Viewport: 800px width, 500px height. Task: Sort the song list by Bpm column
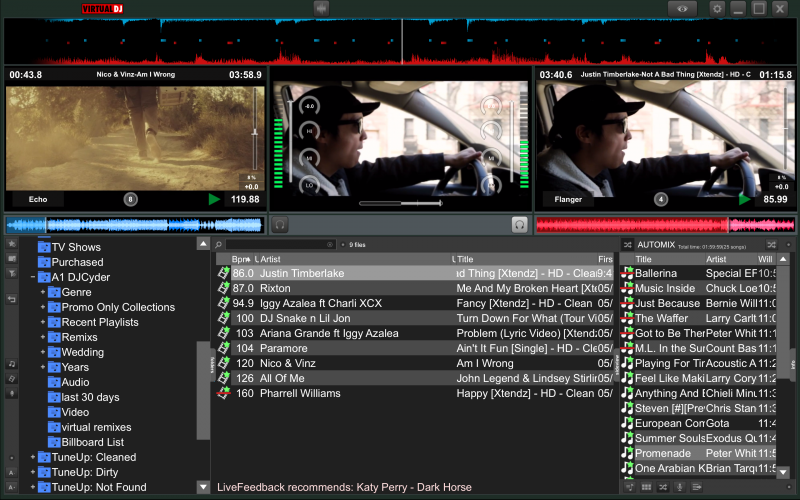(x=241, y=259)
